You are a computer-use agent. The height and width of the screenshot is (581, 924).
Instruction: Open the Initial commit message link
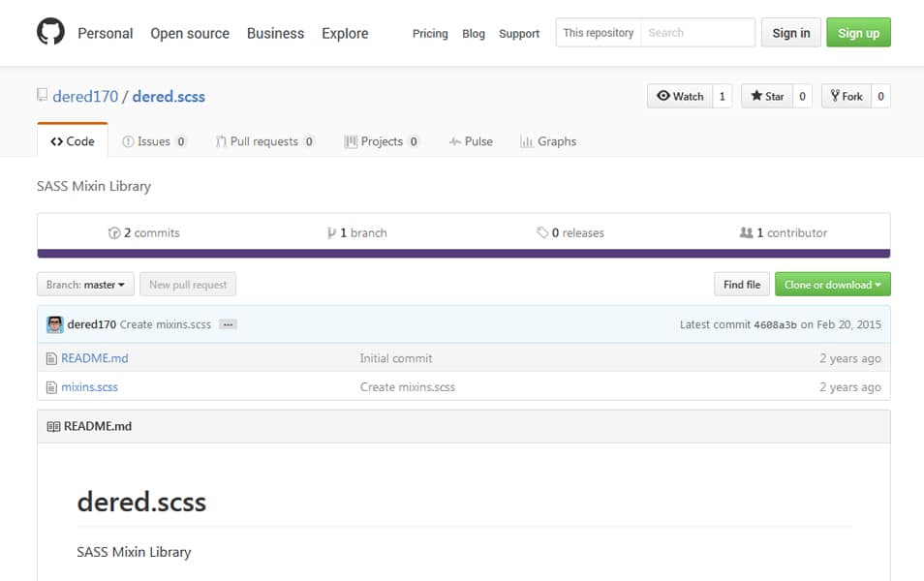pos(396,358)
